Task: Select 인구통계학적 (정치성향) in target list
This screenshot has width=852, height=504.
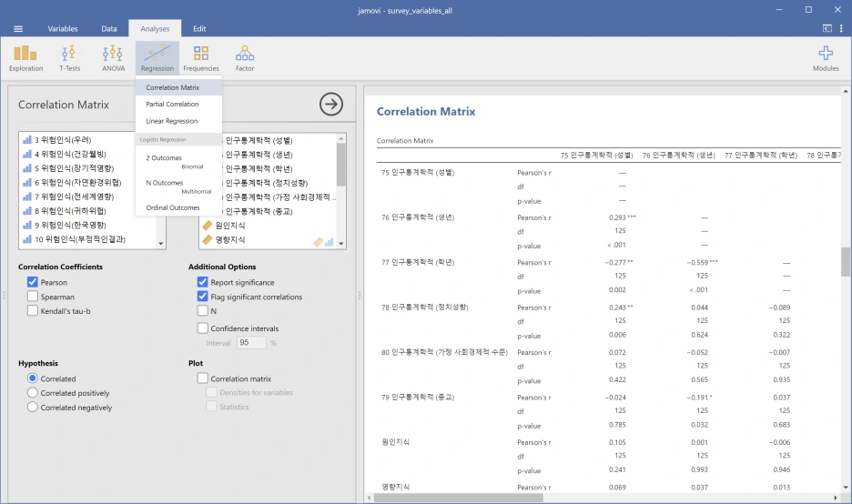Action: pos(266,183)
